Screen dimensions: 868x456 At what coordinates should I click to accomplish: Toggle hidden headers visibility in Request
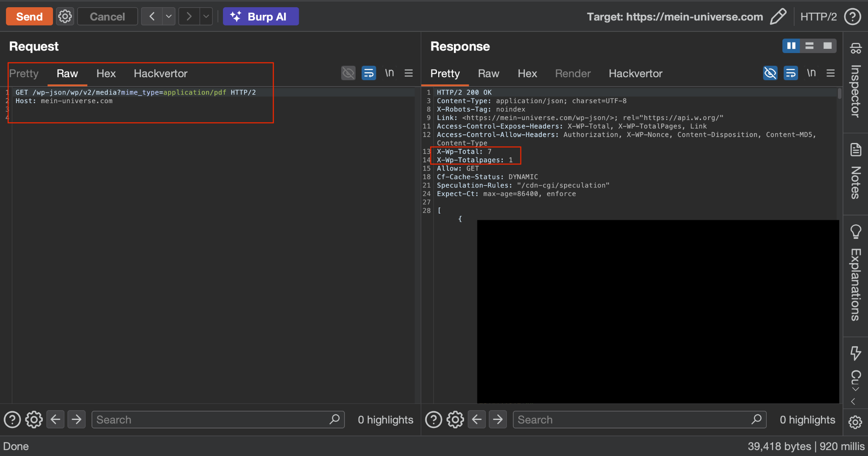coord(348,73)
